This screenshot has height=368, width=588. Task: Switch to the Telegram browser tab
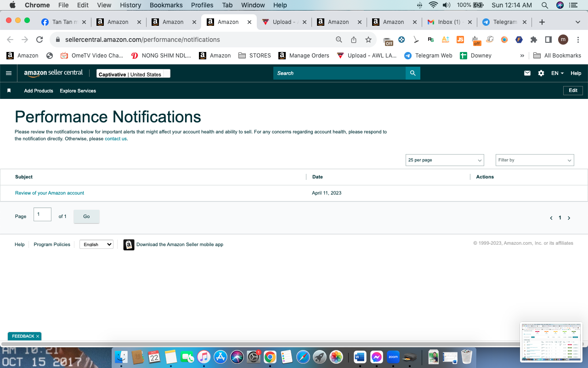point(504,22)
